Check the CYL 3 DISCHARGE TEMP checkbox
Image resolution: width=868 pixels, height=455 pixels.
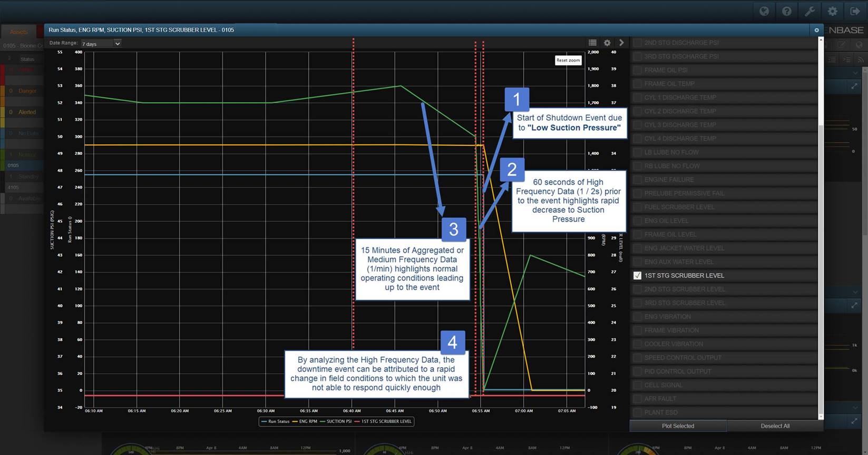tap(637, 125)
